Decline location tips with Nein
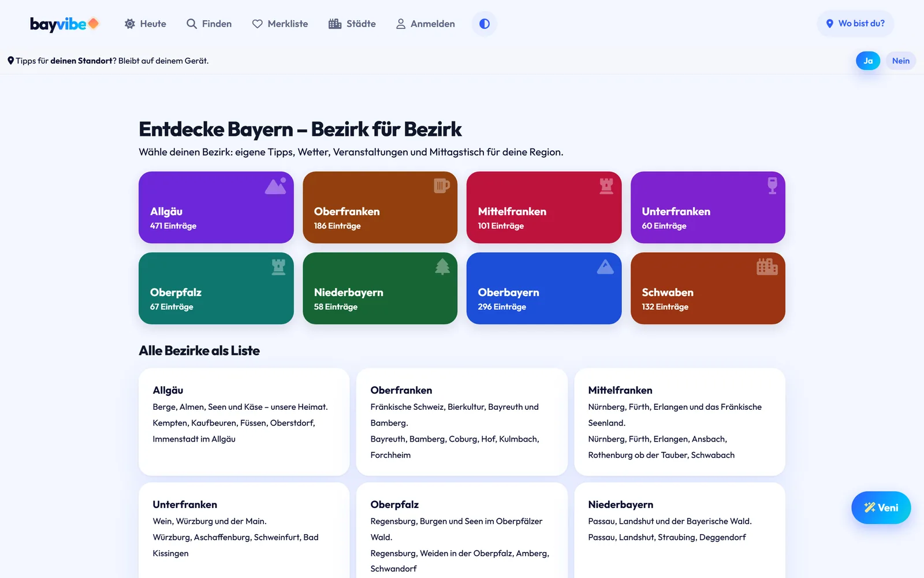 click(901, 61)
